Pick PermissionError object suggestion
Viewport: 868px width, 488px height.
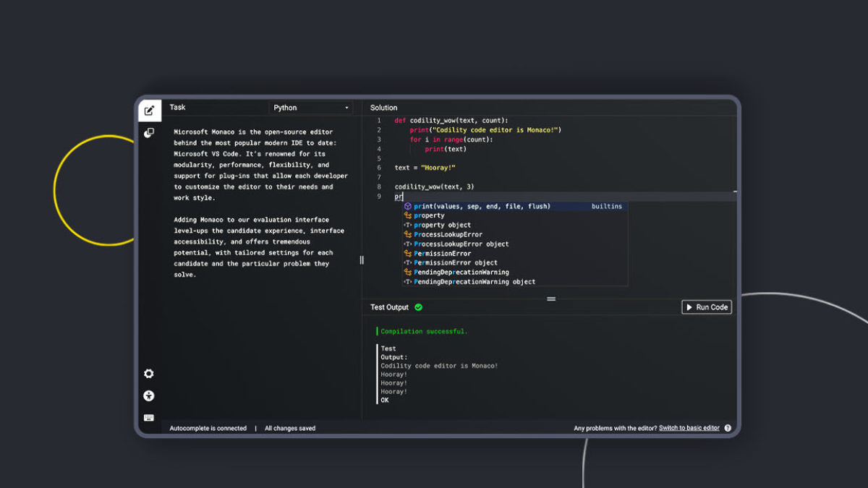pos(515,262)
